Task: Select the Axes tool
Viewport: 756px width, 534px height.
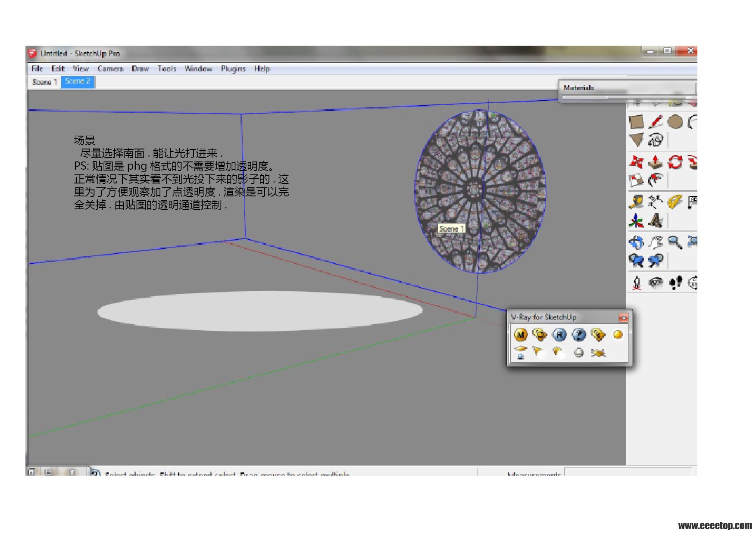Action: click(636, 221)
